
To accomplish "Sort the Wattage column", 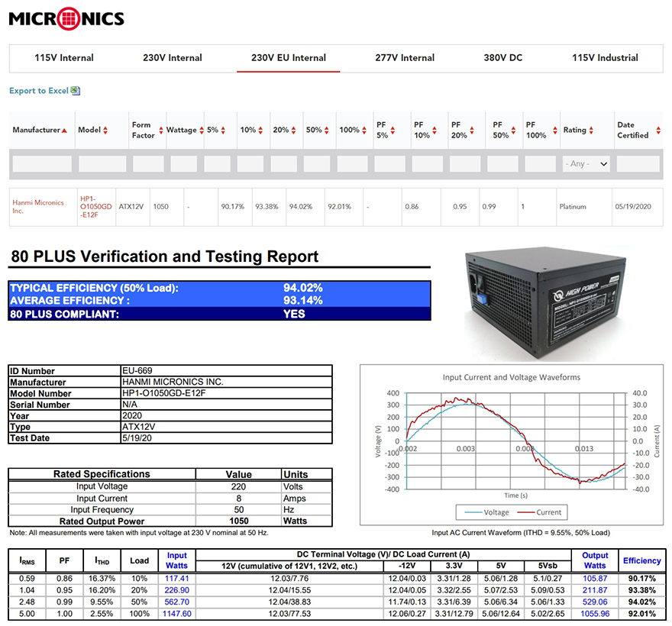I will coord(202,131).
